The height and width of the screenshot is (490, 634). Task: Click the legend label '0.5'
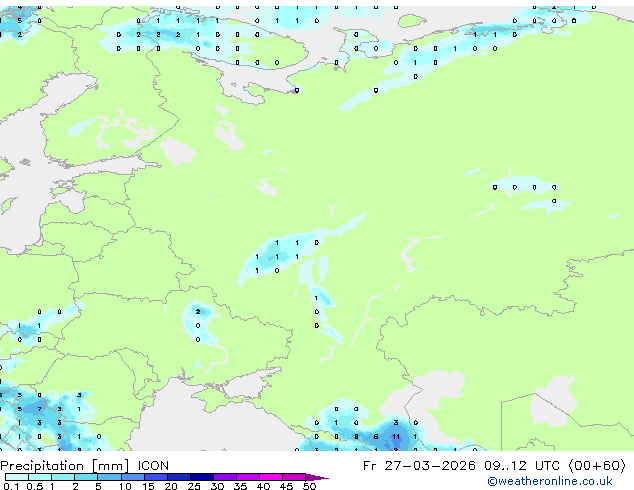tap(34, 486)
